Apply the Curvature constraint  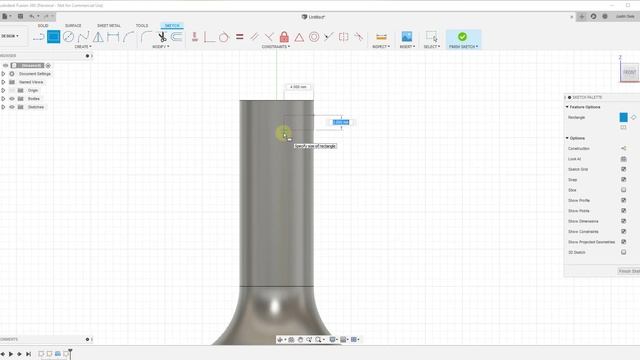click(x=359, y=37)
